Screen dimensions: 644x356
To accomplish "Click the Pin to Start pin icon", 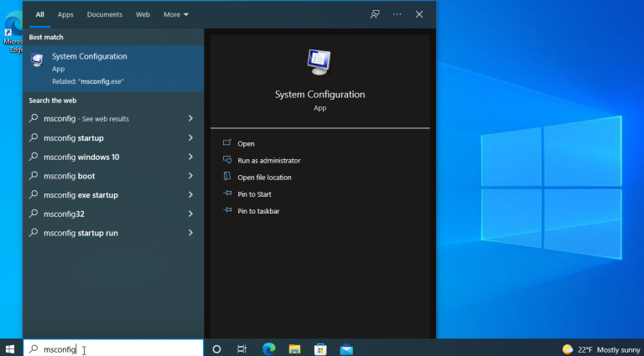I will [x=227, y=193].
